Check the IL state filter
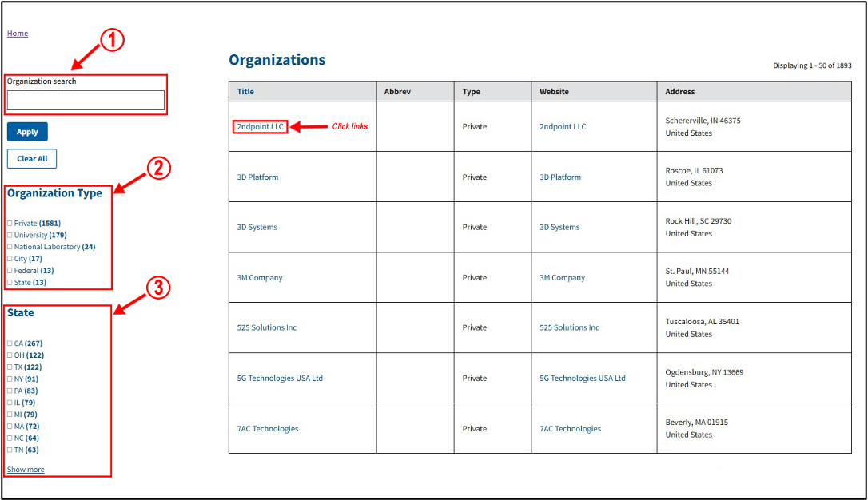The image size is (868, 500). point(10,403)
